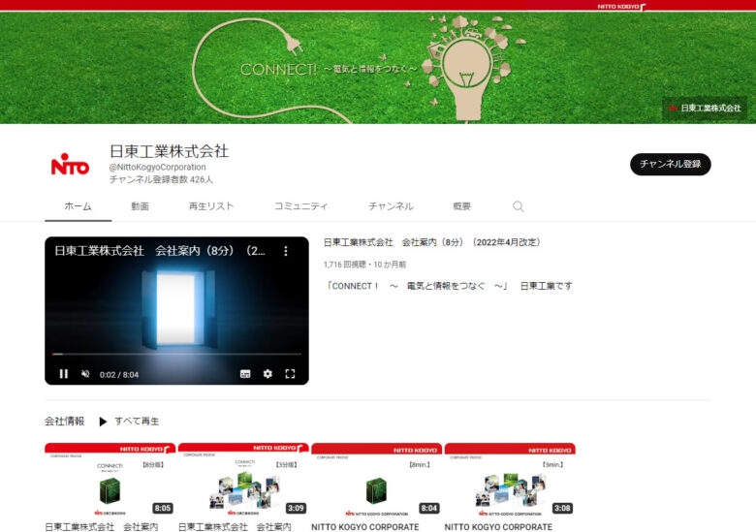Viewport: 756px width, 532px height.
Task: Open the 8min. thumbnail with 8:04 duration
Action: 377,480
